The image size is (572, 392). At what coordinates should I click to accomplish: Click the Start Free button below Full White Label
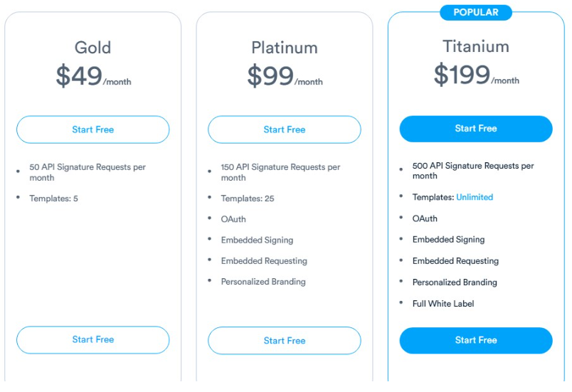476,341
